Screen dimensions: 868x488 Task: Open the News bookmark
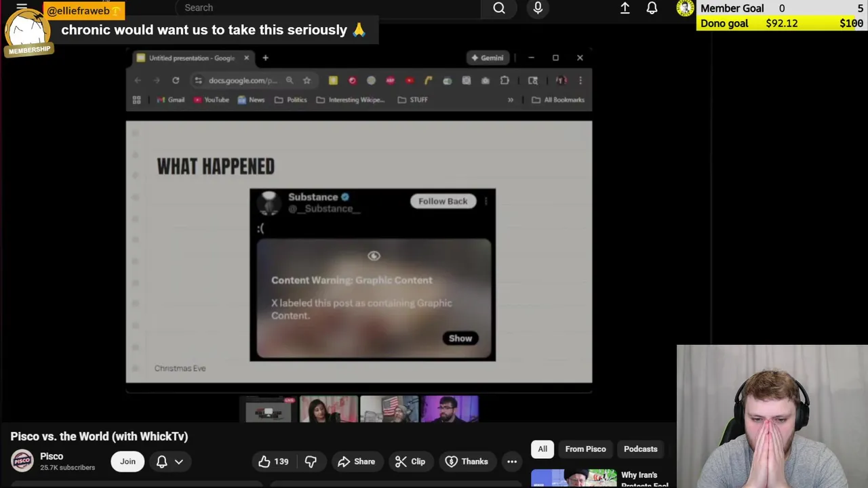(251, 100)
